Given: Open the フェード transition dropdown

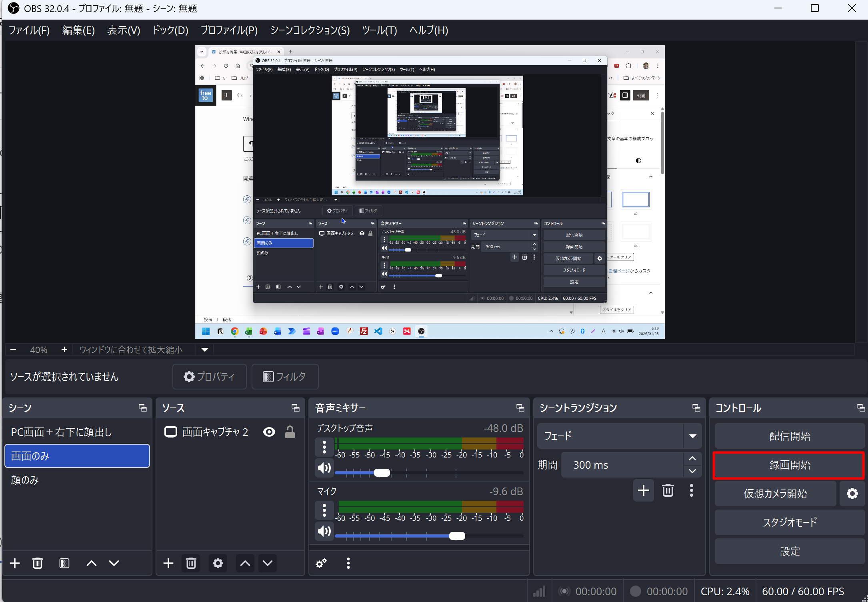Looking at the screenshot, I should tap(692, 436).
